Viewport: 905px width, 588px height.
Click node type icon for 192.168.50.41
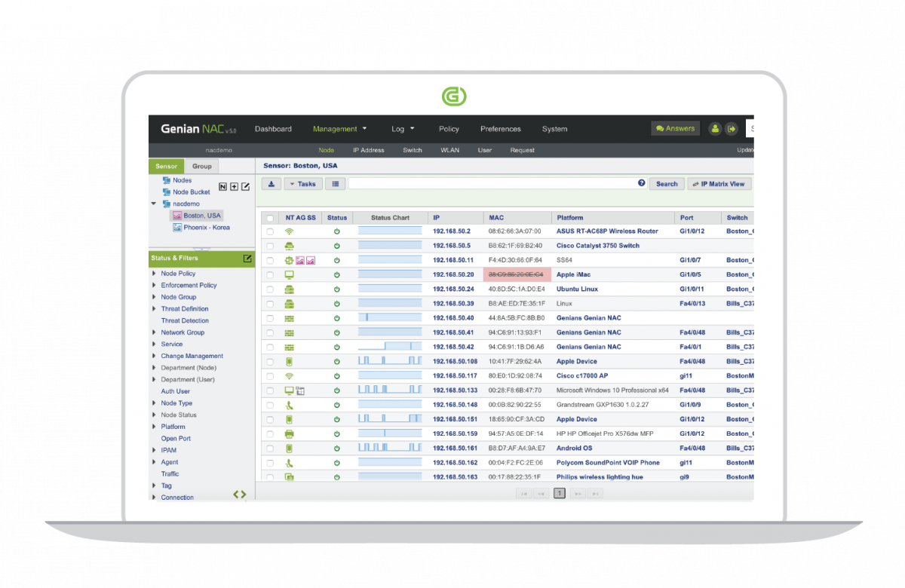[x=289, y=332]
